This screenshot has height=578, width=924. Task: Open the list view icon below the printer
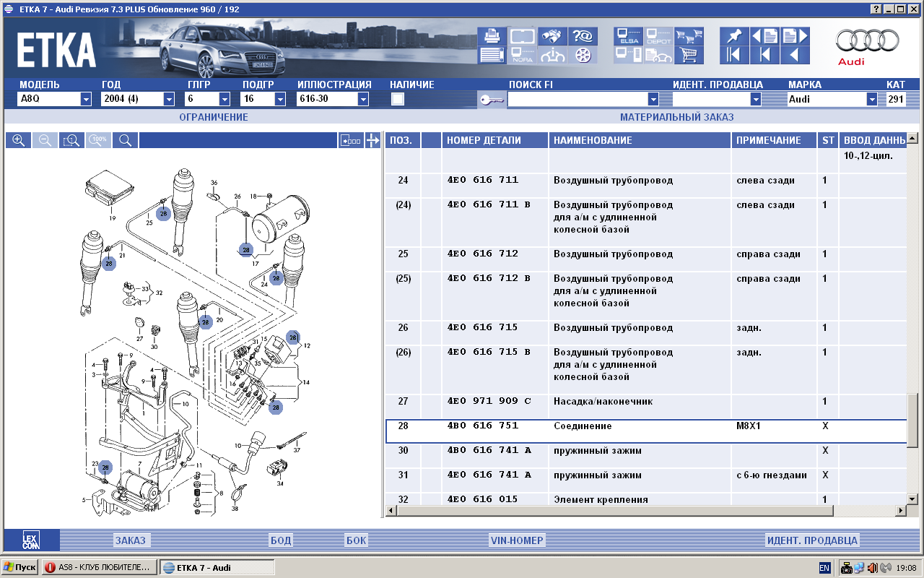tap(492, 55)
